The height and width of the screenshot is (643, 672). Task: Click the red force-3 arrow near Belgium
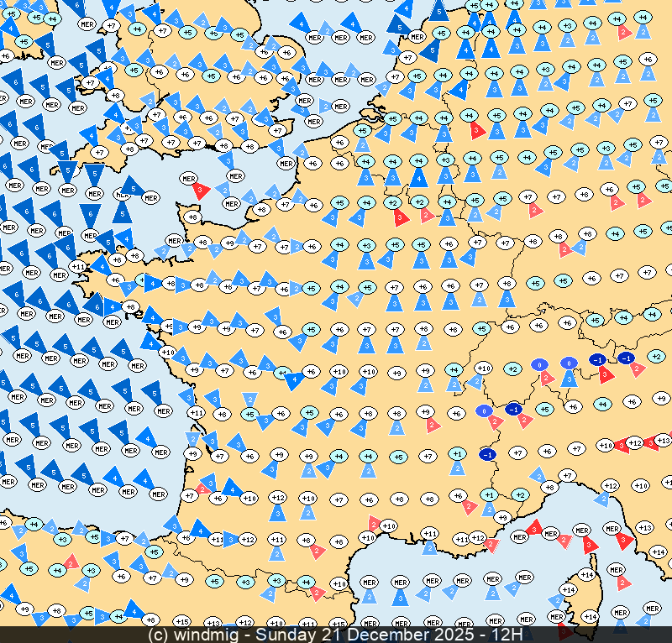click(475, 129)
